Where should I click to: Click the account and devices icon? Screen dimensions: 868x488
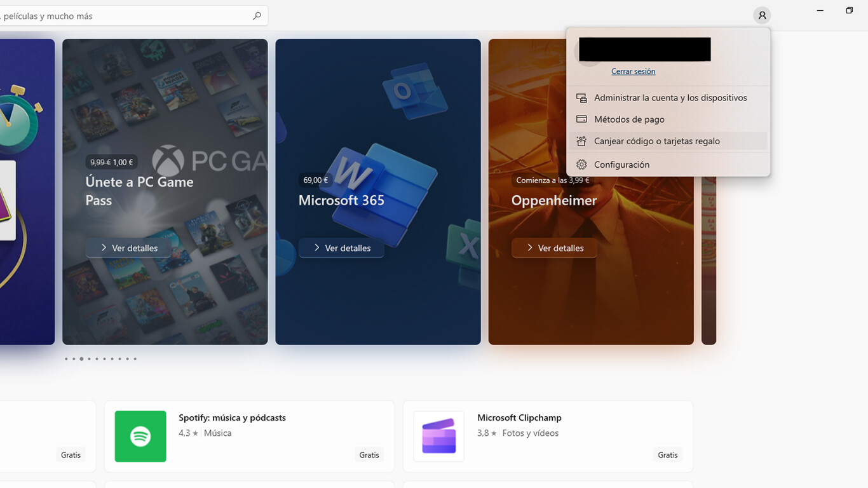(x=581, y=98)
